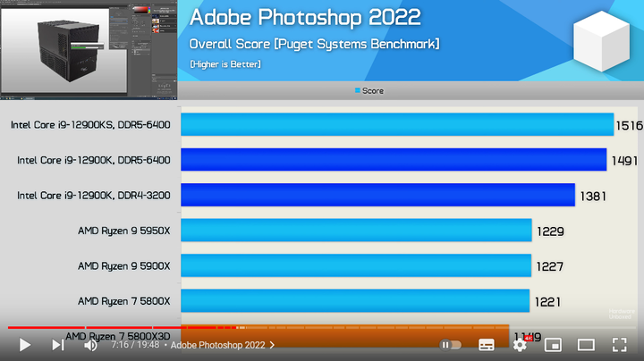Switch to theater mode
Image resolution: width=644 pixels, height=361 pixels.
click(586, 345)
